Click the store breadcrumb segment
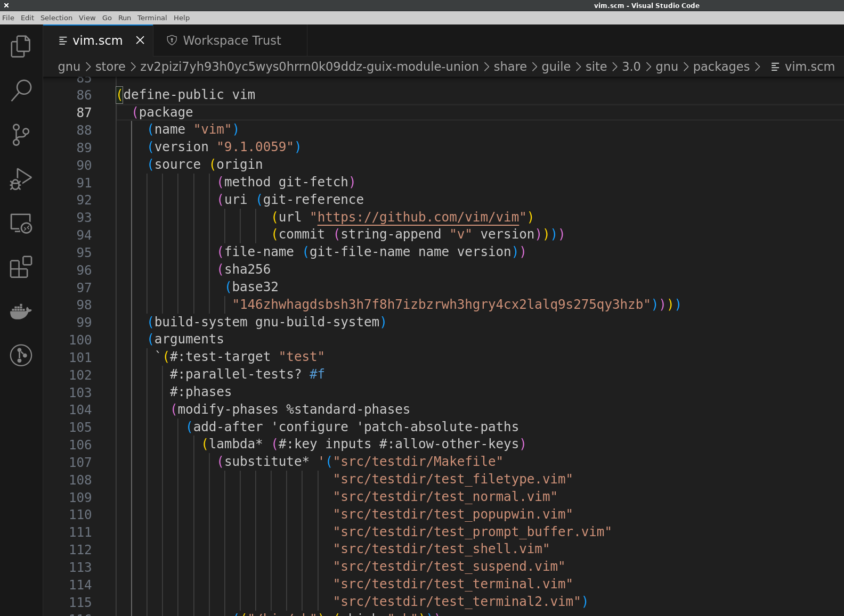The width and height of the screenshot is (844, 616). (110, 67)
